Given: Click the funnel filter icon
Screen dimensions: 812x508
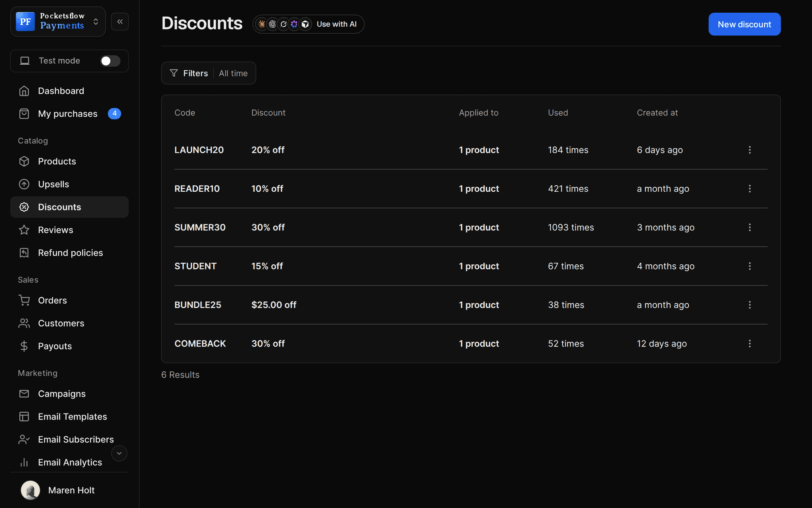Looking at the screenshot, I should [x=174, y=73].
